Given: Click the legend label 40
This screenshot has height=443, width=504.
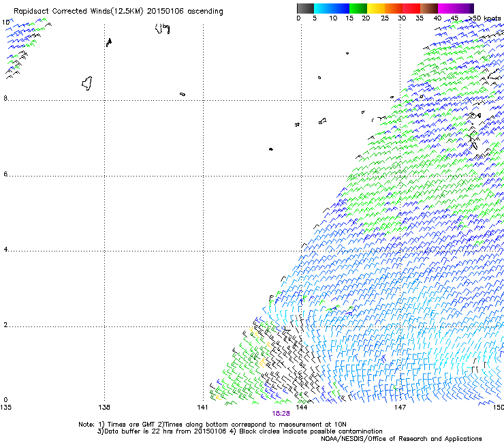Looking at the screenshot, I should 437,18.
